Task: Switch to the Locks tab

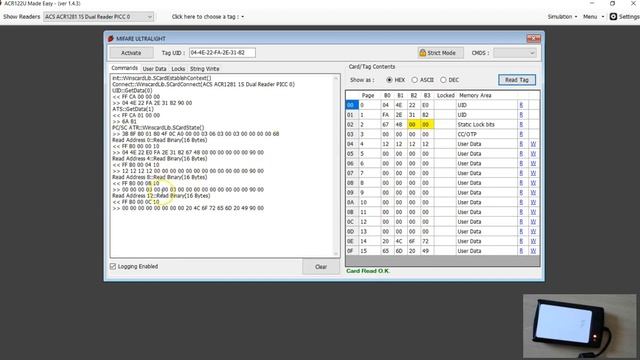Action: click(178, 69)
